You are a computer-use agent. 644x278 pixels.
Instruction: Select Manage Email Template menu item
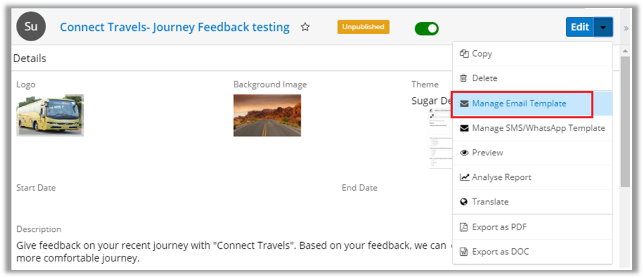pyautogui.click(x=518, y=103)
